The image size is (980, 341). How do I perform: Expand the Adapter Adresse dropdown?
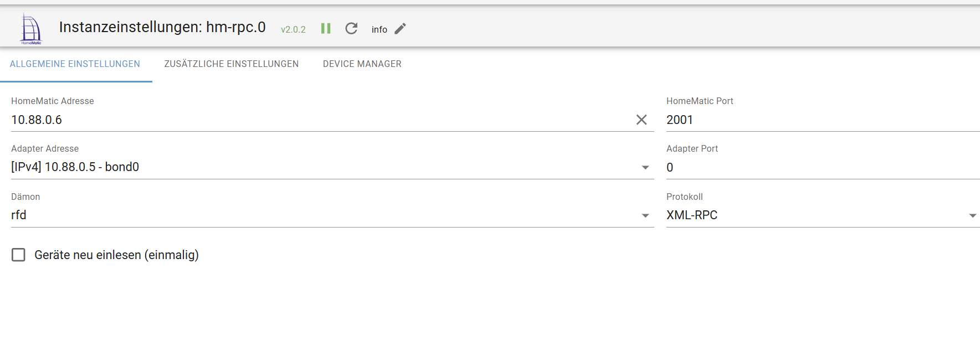(x=645, y=167)
